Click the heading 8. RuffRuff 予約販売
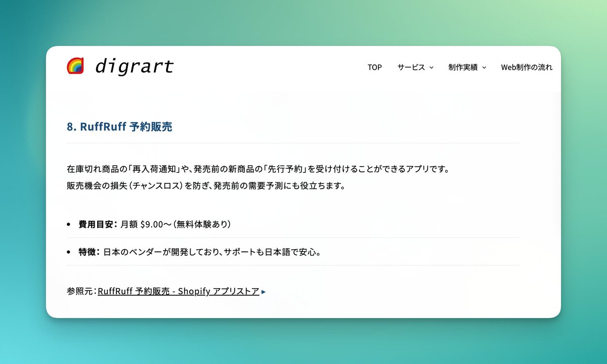This screenshot has width=607, height=364. [119, 126]
